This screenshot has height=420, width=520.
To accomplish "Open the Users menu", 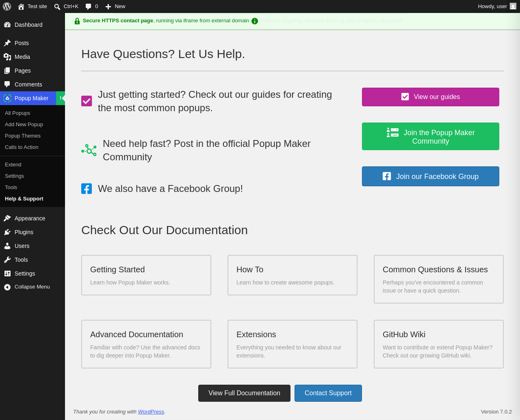I will coord(32,246).
